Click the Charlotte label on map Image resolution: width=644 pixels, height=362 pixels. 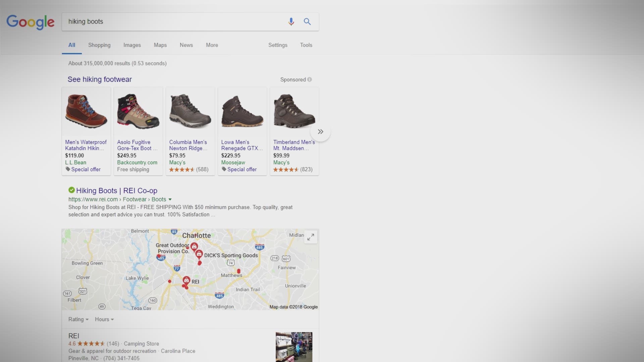pos(197,236)
